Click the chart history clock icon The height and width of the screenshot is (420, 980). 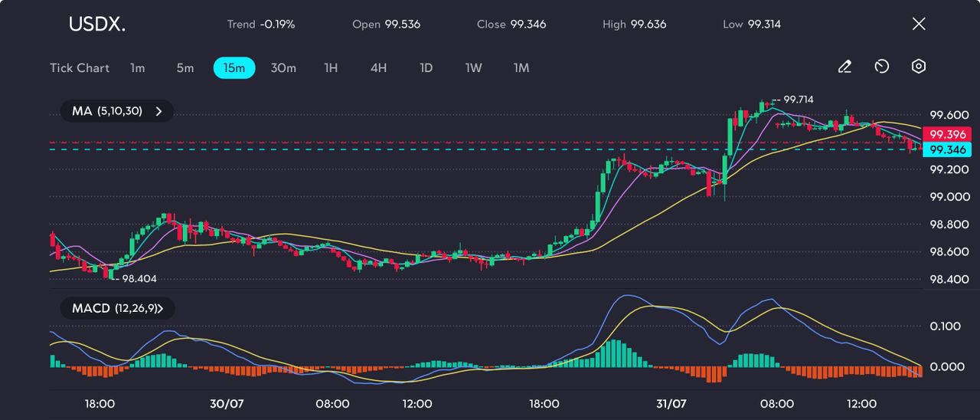point(881,67)
